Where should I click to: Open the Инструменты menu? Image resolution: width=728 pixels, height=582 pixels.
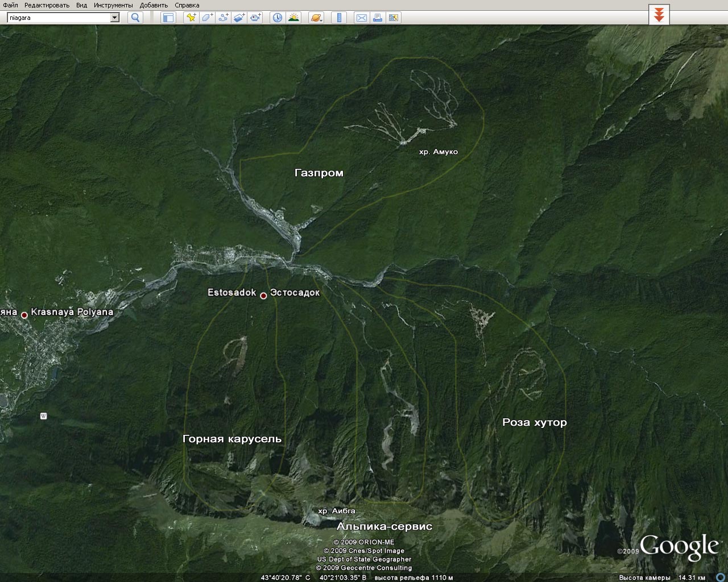coord(113,5)
